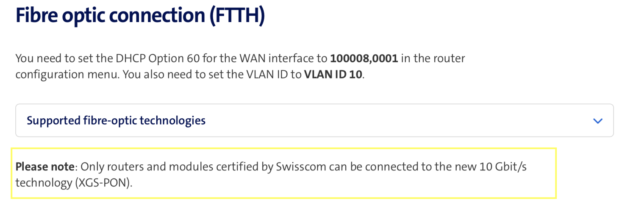Open the Supported fibre-optic technologies section label
The height and width of the screenshot is (220, 644).
tap(116, 121)
